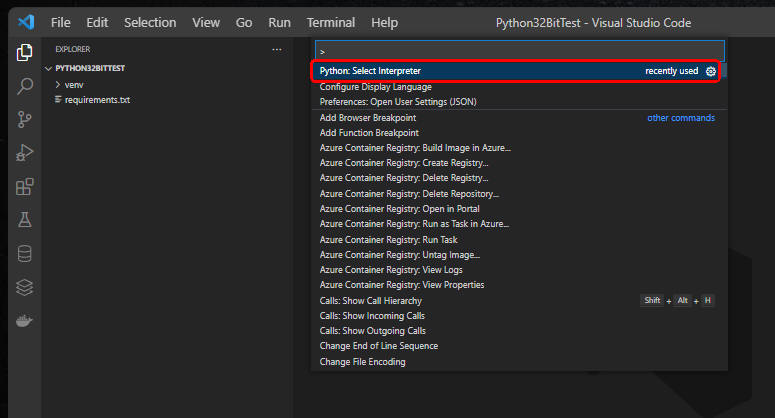
Task: Open the Source Control view icon
Action: 24,120
